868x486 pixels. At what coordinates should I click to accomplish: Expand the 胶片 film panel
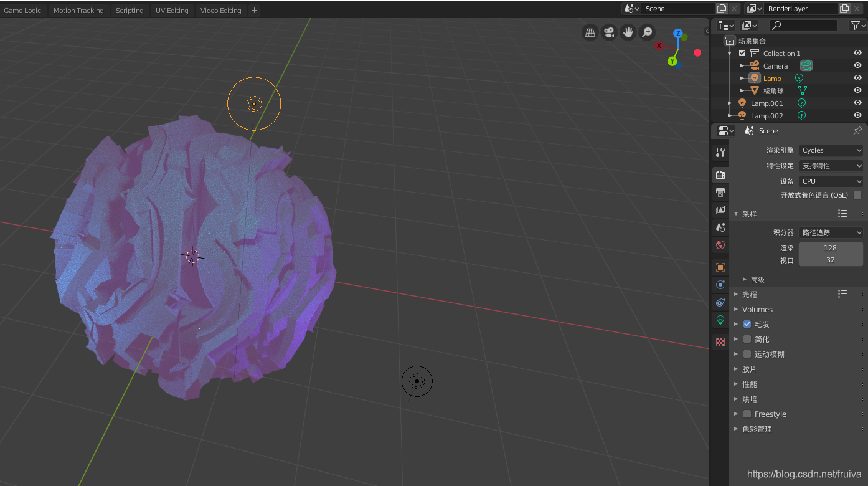[736, 369]
